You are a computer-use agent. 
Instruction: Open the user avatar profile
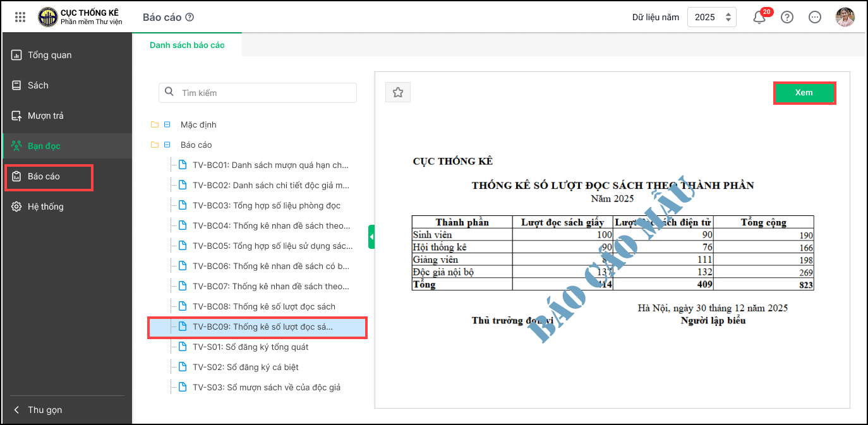pyautogui.click(x=845, y=18)
